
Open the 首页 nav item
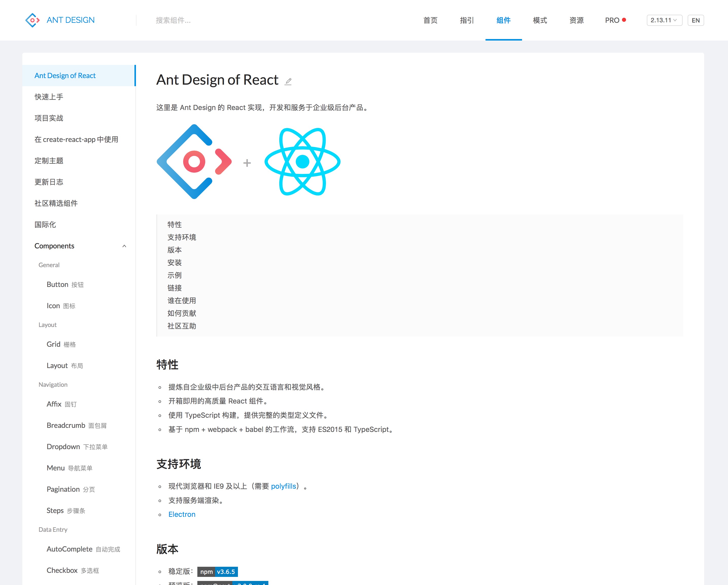430,20
